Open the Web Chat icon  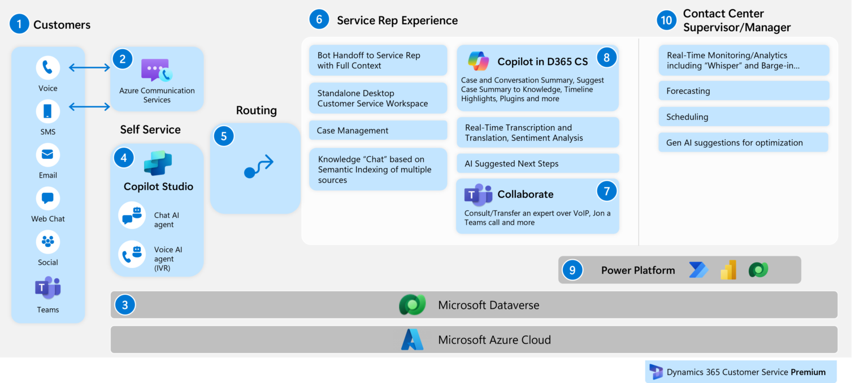[47, 198]
